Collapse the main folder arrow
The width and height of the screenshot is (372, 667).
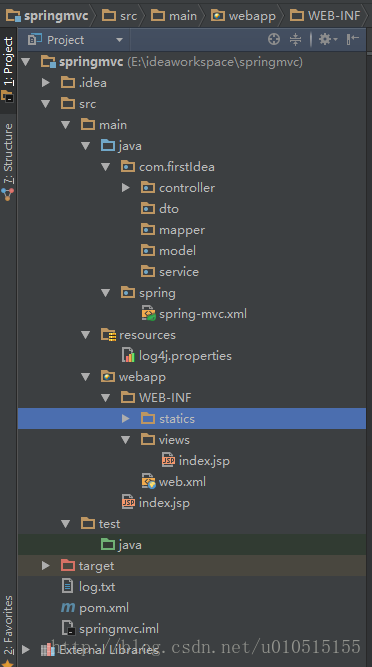65,125
